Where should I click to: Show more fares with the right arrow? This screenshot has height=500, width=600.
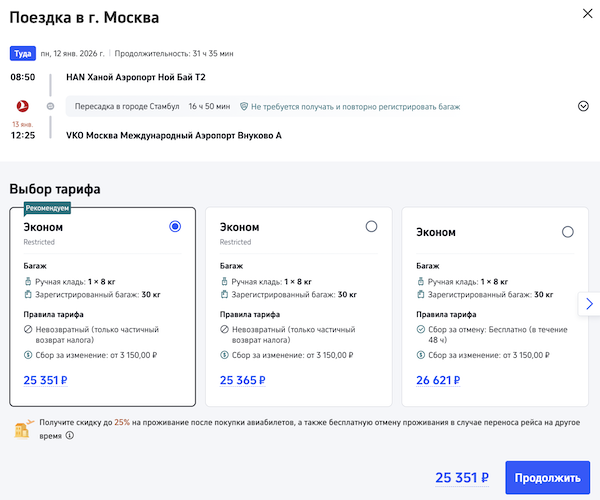(x=588, y=304)
